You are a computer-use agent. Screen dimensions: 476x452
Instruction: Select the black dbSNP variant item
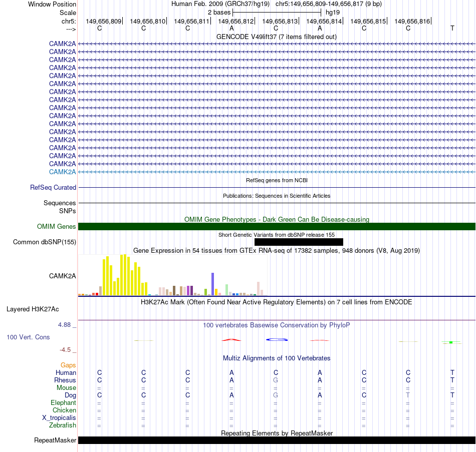pos(299,242)
